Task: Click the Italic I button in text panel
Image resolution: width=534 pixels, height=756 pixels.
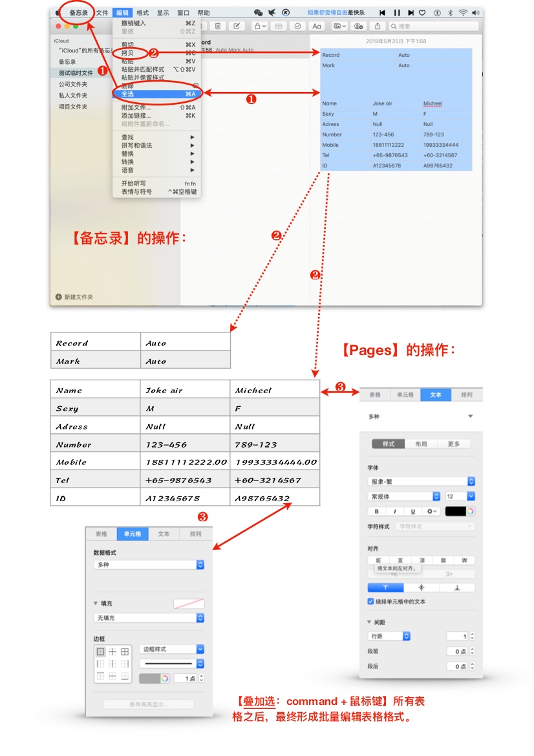Action: 395,511
